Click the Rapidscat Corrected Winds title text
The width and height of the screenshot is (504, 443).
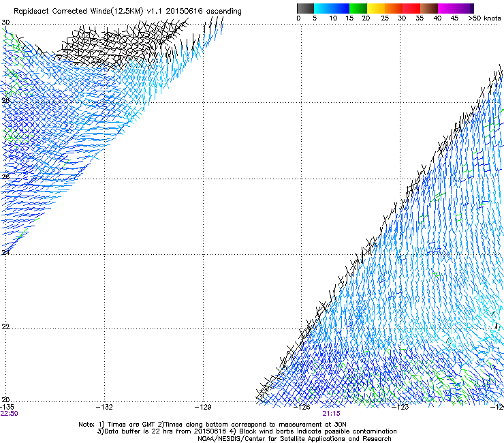pyautogui.click(x=127, y=12)
